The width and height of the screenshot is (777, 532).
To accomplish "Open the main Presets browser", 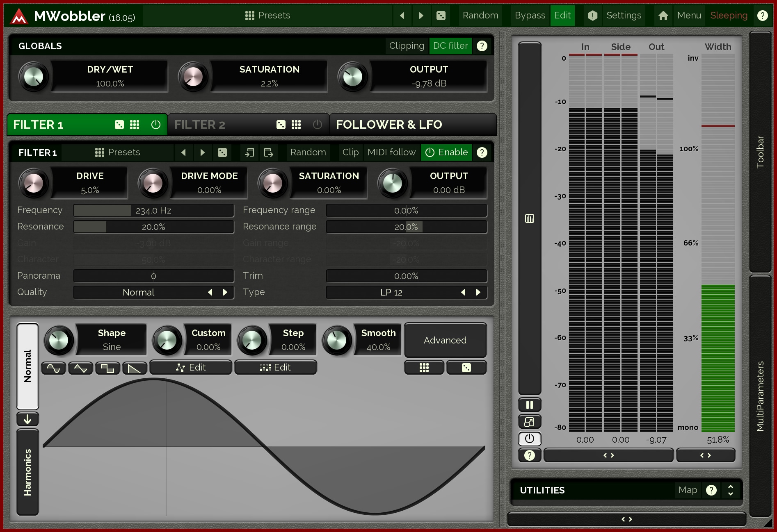I will [267, 16].
